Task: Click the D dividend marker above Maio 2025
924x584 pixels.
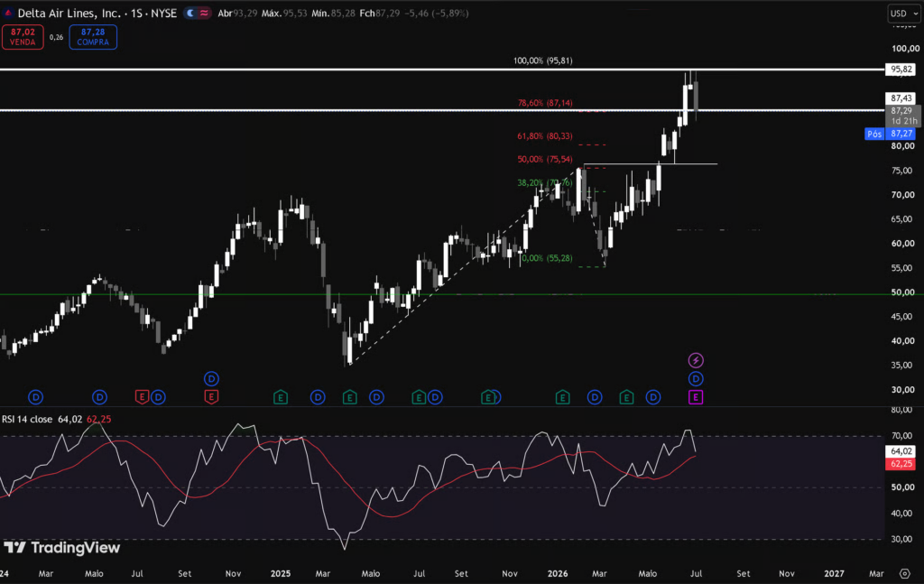Action: [x=376, y=397]
